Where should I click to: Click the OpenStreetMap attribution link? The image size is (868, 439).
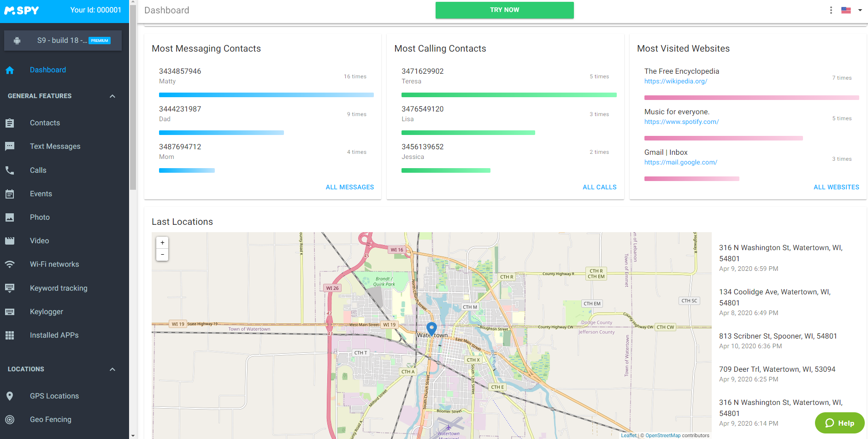click(663, 435)
